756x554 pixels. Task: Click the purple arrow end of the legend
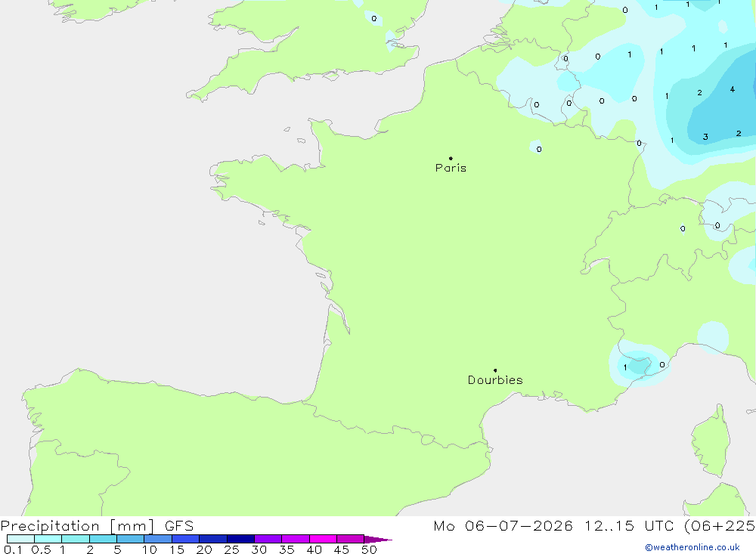378,540
